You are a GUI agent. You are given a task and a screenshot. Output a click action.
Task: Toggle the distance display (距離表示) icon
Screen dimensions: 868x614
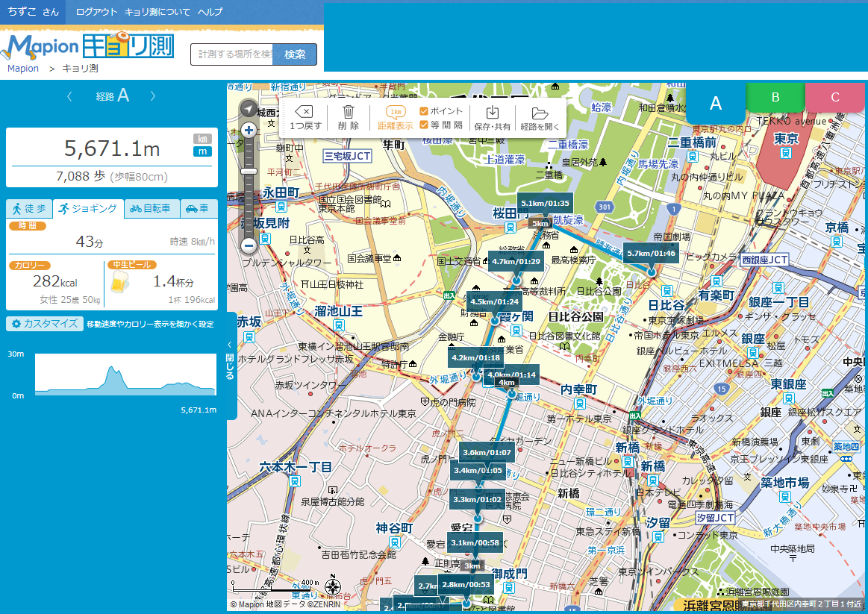tap(396, 112)
